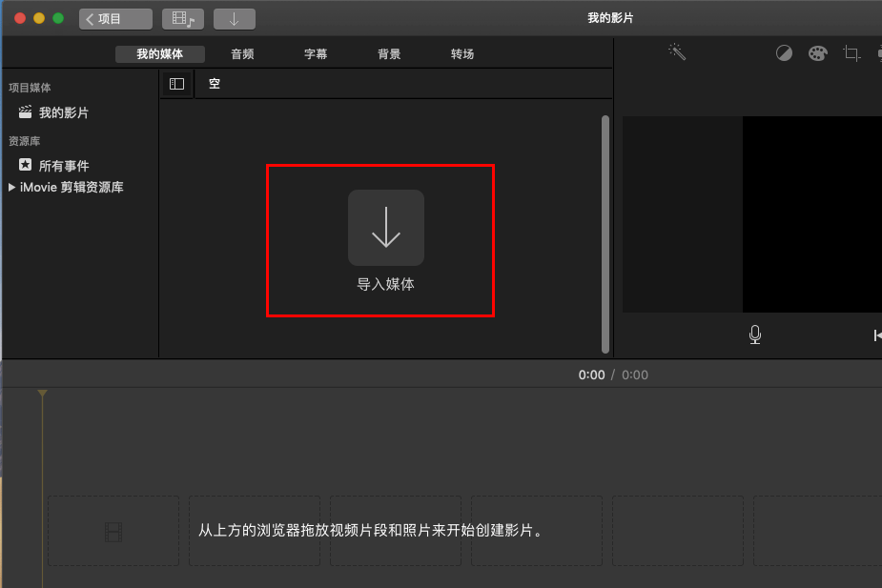Click the import down-arrow toolbar button

(234, 19)
